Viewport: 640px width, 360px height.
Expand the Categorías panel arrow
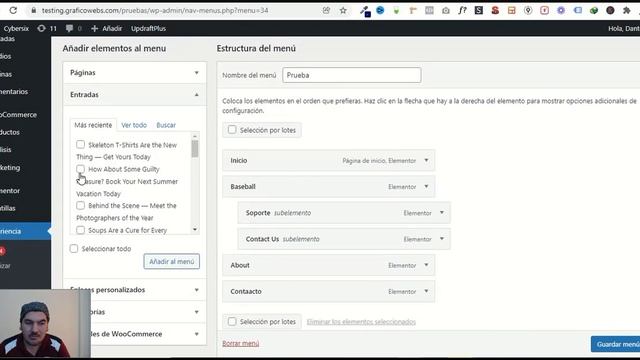point(197,312)
